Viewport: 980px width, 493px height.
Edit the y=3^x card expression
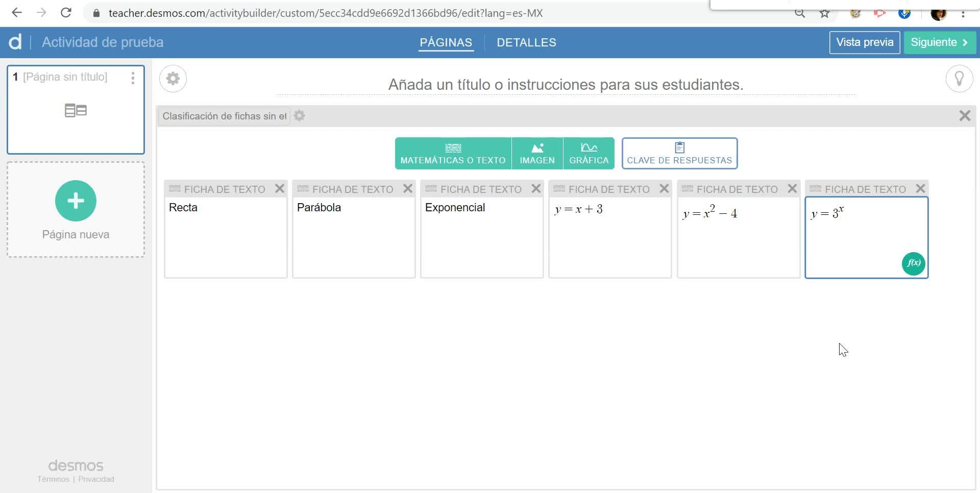(x=866, y=237)
